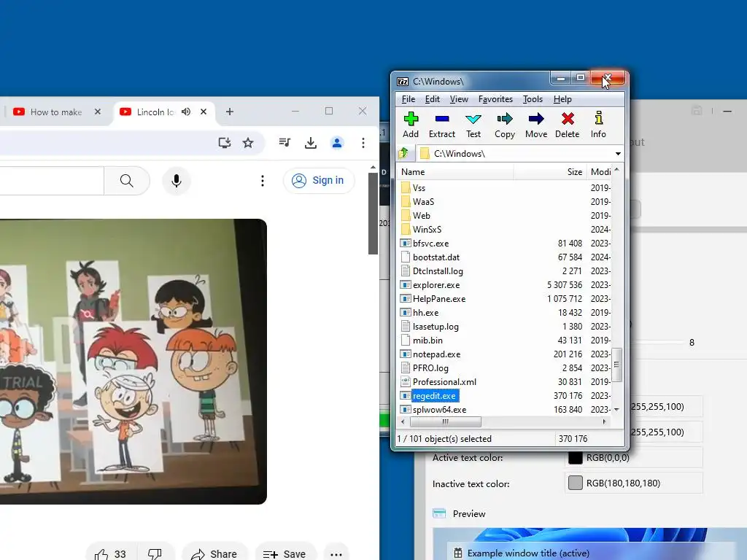The width and height of the screenshot is (747, 560).
Task: Open YouTube settings three-dot menu
Action: (263, 181)
